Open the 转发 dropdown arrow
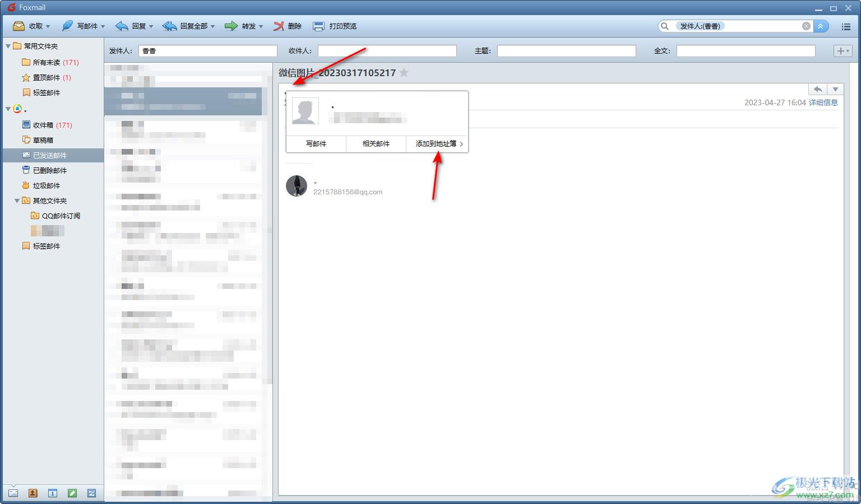 pyautogui.click(x=261, y=26)
